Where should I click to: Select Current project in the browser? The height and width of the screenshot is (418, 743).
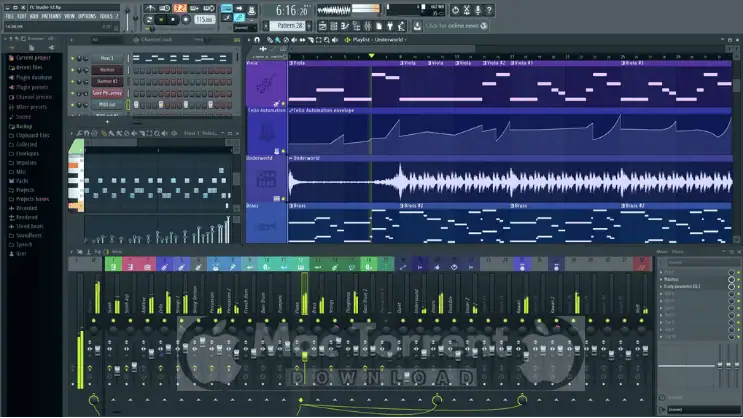coord(33,58)
